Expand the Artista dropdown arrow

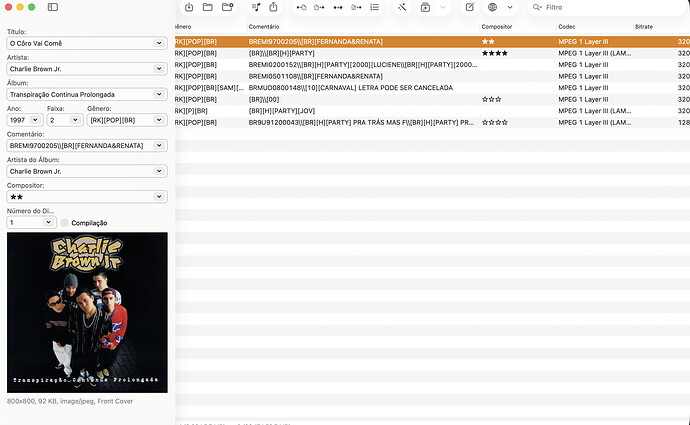(159, 69)
